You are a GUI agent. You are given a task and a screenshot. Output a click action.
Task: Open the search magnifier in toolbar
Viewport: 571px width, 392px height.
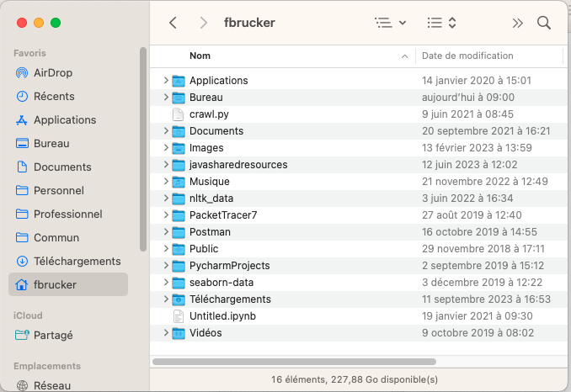(x=544, y=23)
